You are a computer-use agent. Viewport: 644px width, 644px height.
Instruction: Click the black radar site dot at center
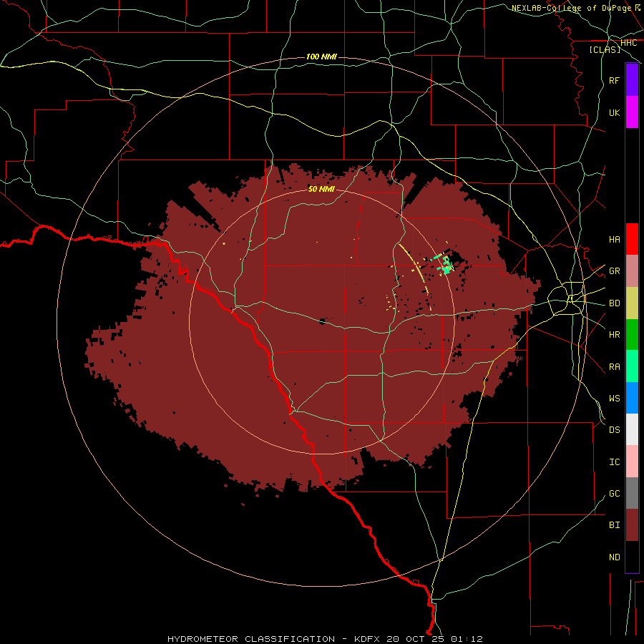[x=322, y=321]
